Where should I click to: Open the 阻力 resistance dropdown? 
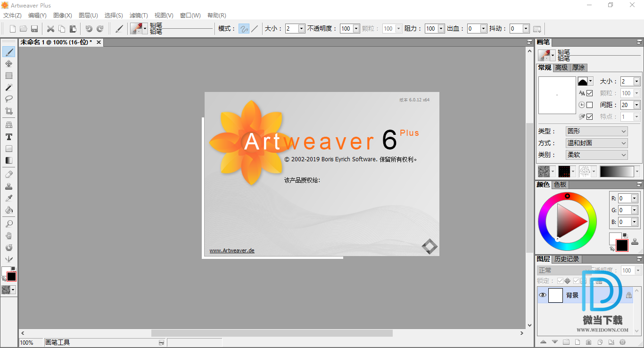click(441, 29)
